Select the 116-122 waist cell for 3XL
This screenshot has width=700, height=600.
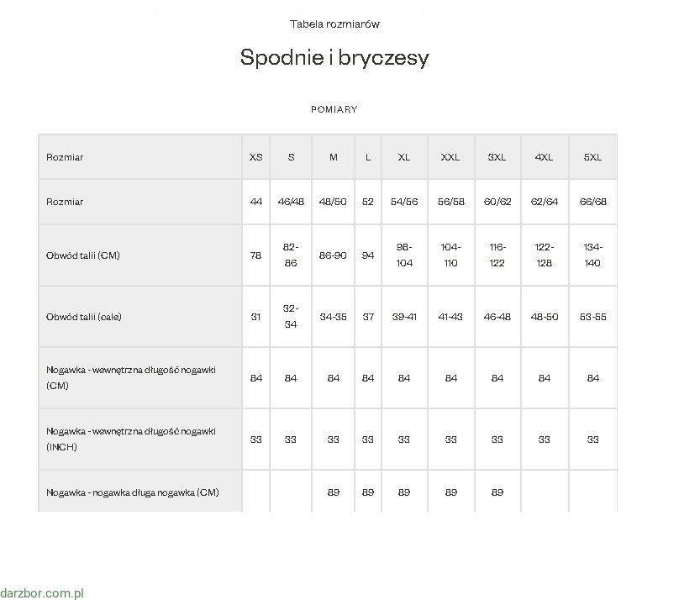(497, 255)
